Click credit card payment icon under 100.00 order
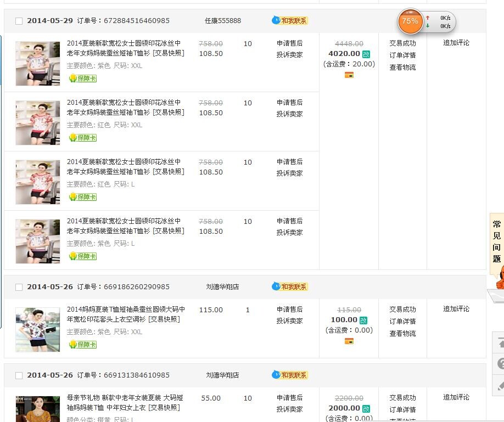This screenshot has height=422, width=504. 349,341
